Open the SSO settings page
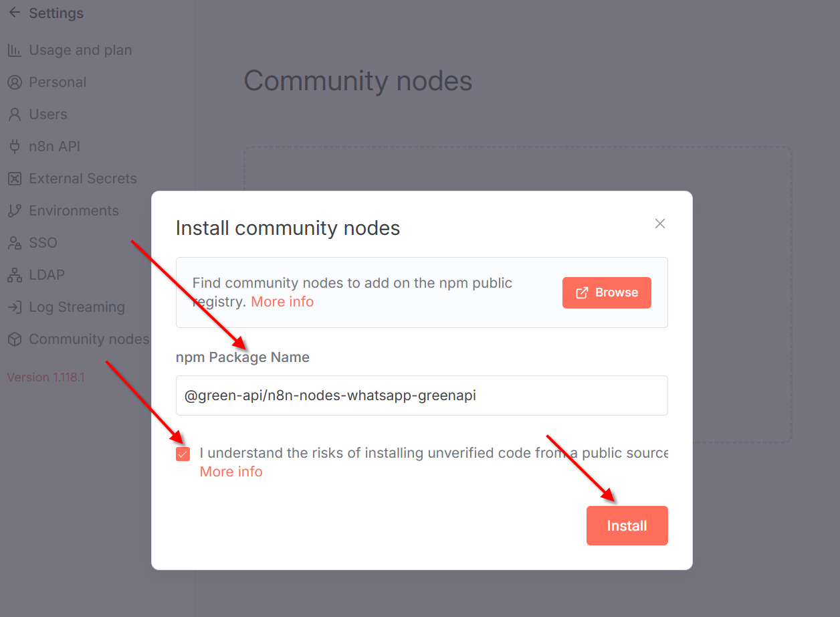The width and height of the screenshot is (840, 617). coord(43,243)
